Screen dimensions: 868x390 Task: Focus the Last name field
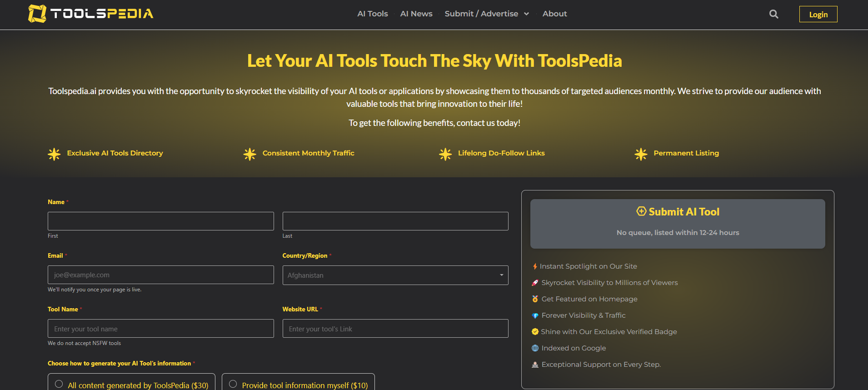coord(395,221)
